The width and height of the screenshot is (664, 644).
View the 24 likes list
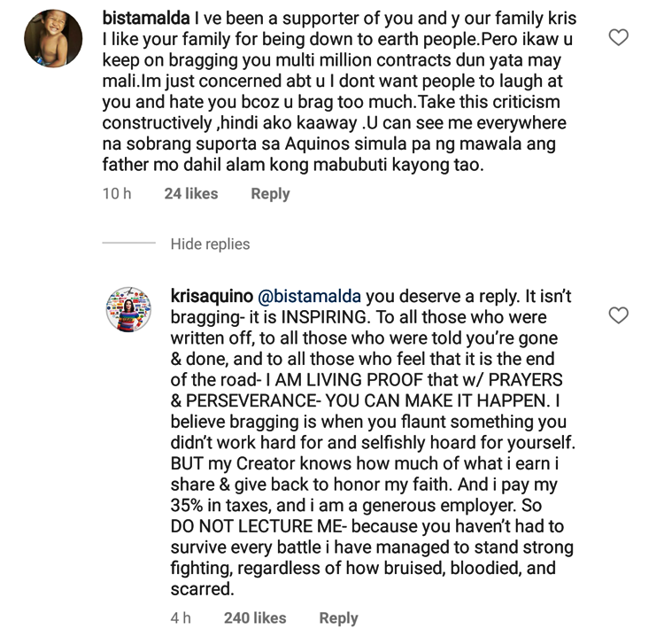(x=190, y=193)
